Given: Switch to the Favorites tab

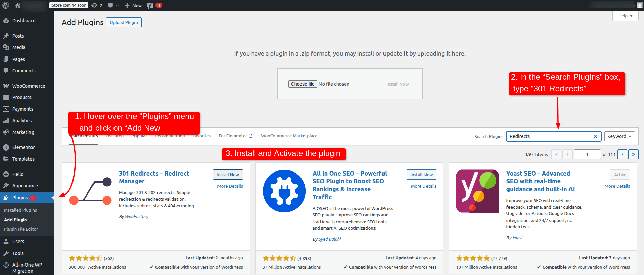Looking at the screenshot, I should [202, 136].
